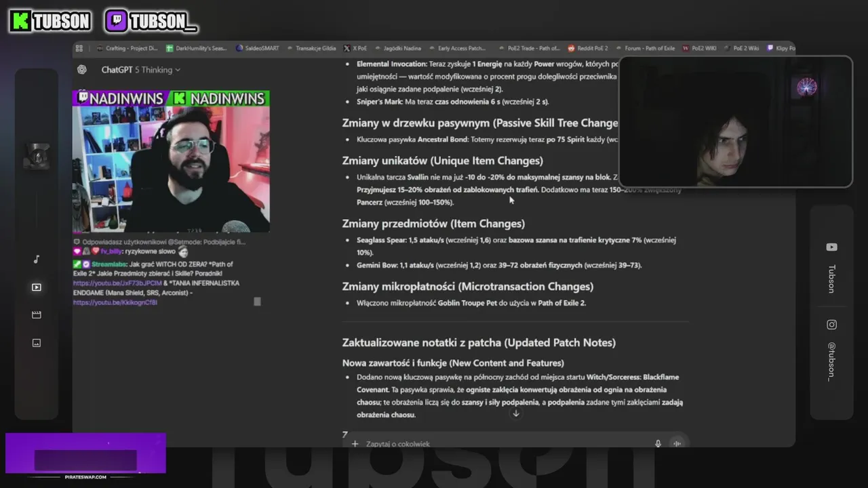Click heading 'Zmiany mikropłatności (Microtransaction Changes)'

468,287
